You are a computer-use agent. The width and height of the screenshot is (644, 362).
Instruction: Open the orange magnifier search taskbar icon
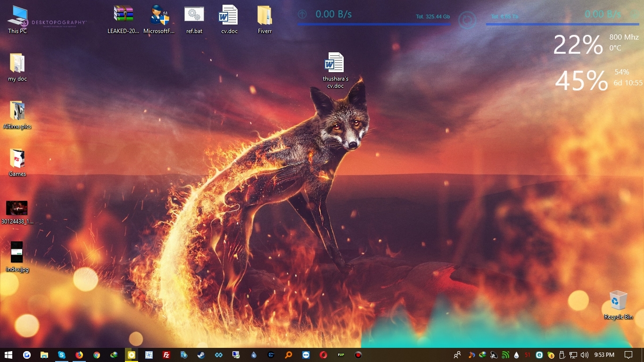pyautogui.click(x=288, y=355)
